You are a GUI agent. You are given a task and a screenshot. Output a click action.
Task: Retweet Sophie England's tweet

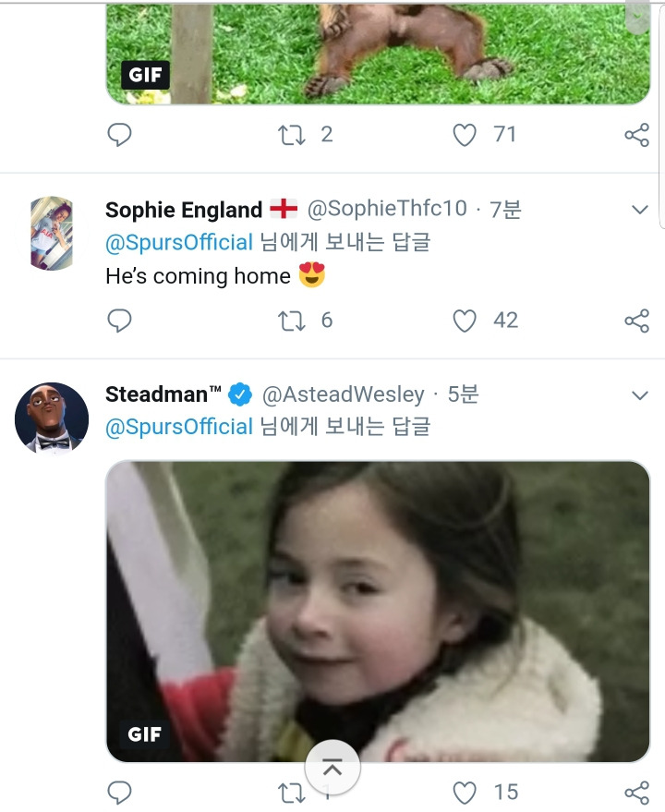tap(292, 321)
